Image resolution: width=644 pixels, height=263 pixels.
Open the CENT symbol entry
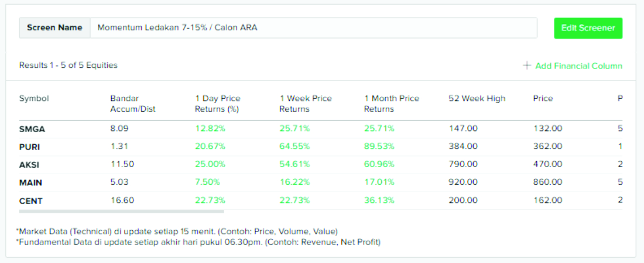31,201
